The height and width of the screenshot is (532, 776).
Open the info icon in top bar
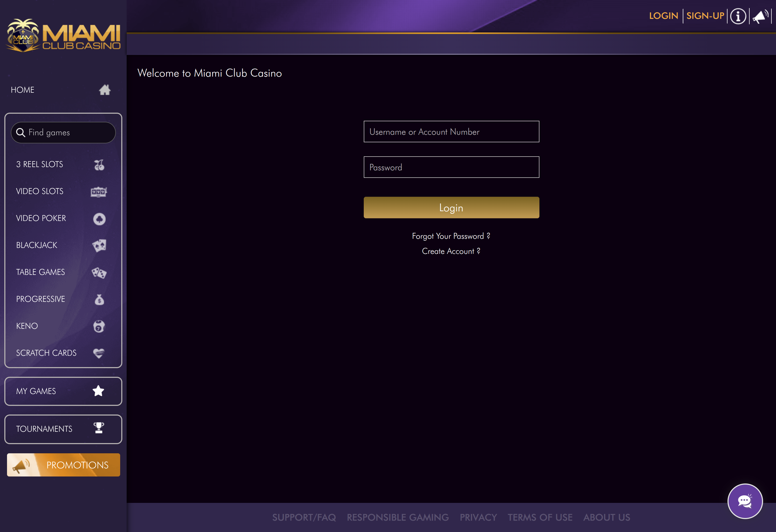738,16
